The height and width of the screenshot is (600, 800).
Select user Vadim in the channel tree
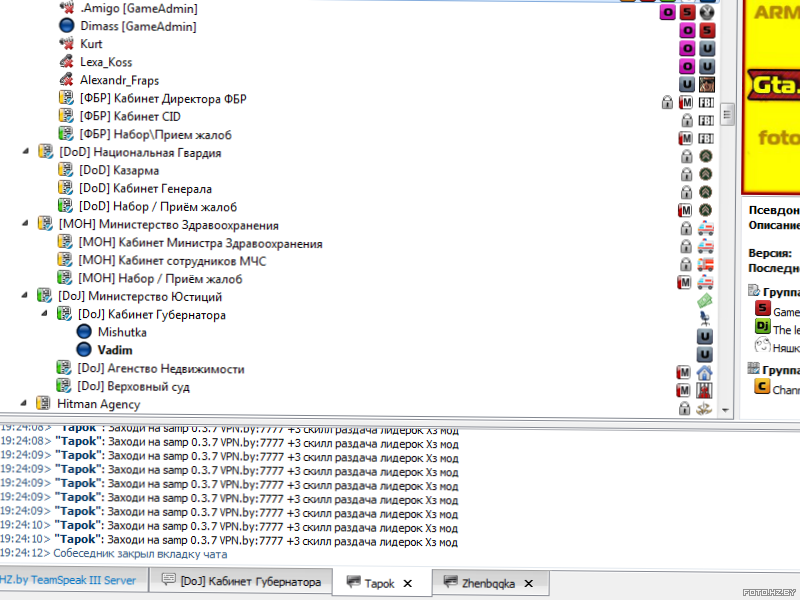pos(115,351)
